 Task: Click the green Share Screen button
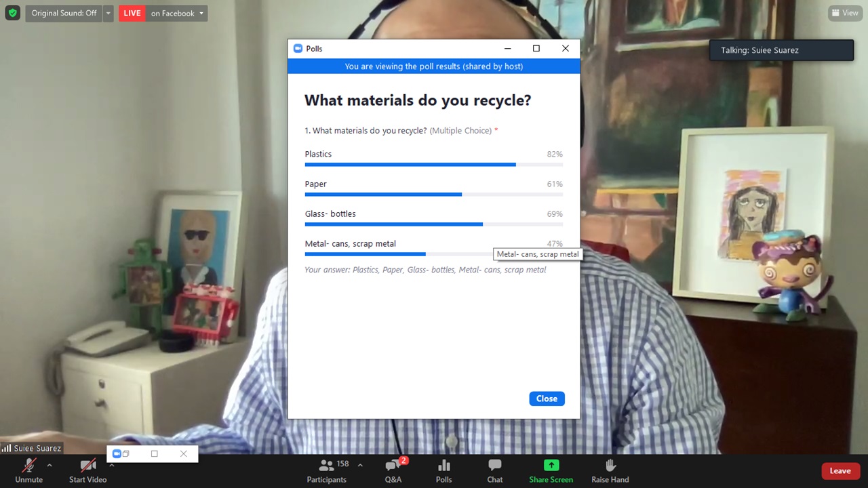[x=551, y=470]
